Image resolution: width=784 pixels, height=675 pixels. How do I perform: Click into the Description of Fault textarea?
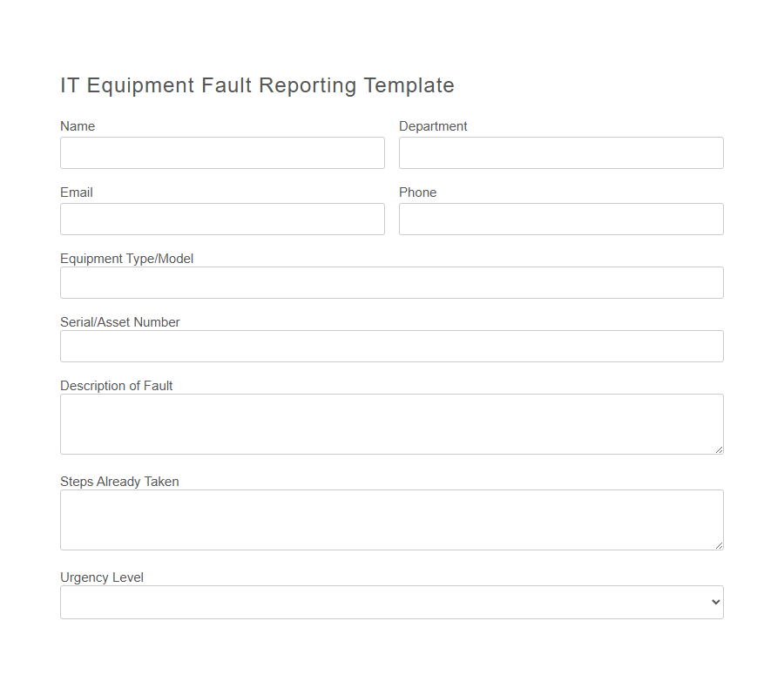tap(391, 422)
